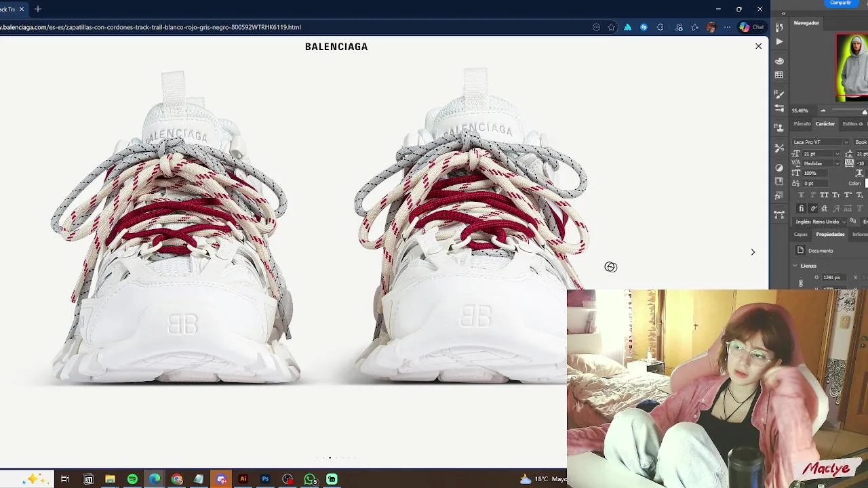This screenshot has width=868, height=488.
Task: Open the History panel icon in Photoshop
Action: tap(779, 27)
